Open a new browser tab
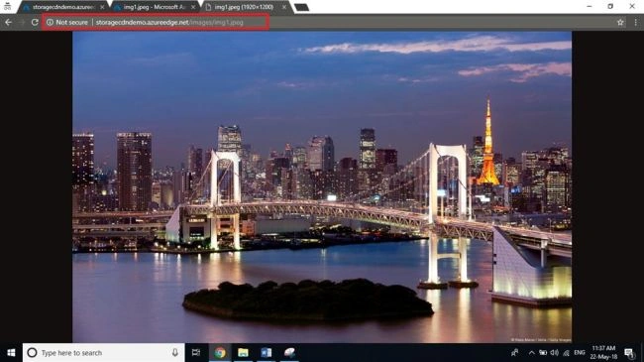This screenshot has width=644, height=362. (x=302, y=7)
